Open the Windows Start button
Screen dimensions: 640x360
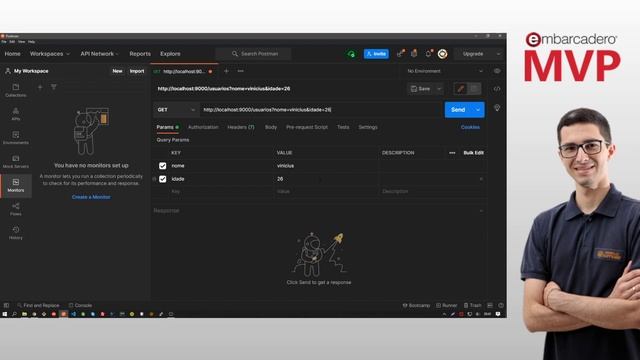point(4,314)
